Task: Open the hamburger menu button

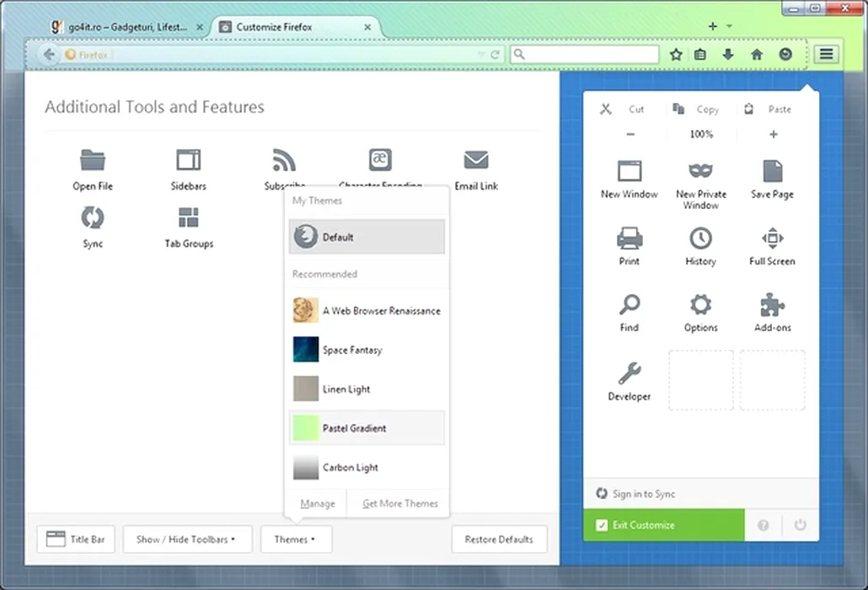Action: (x=826, y=54)
